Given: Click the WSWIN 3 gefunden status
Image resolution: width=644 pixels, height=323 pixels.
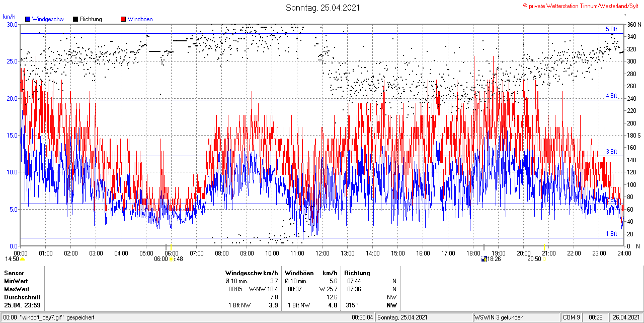Looking at the screenshot, I should click(x=499, y=317).
